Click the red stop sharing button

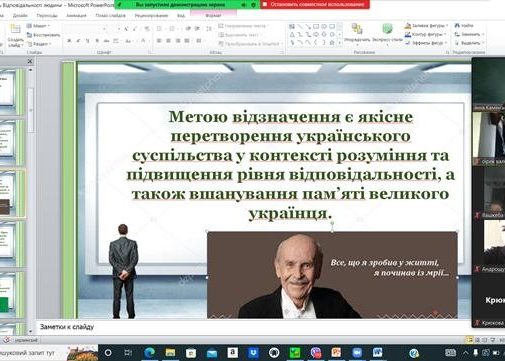click(x=315, y=5)
